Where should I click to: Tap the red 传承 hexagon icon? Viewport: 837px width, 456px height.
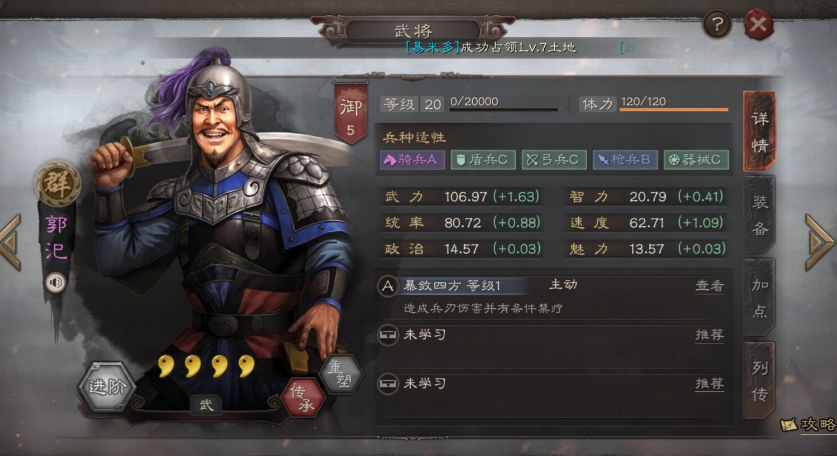pyautogui.click(x=303, y=399)
